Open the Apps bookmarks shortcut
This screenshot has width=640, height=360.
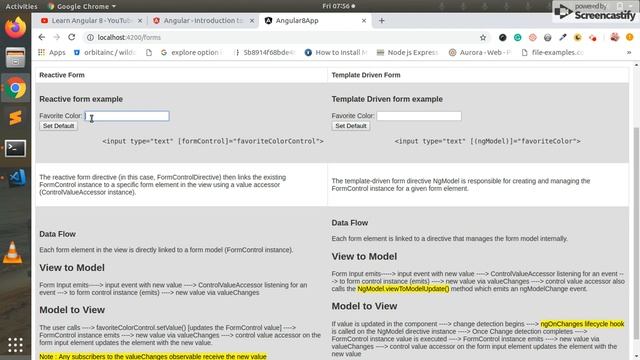click(x=51, y=52)
